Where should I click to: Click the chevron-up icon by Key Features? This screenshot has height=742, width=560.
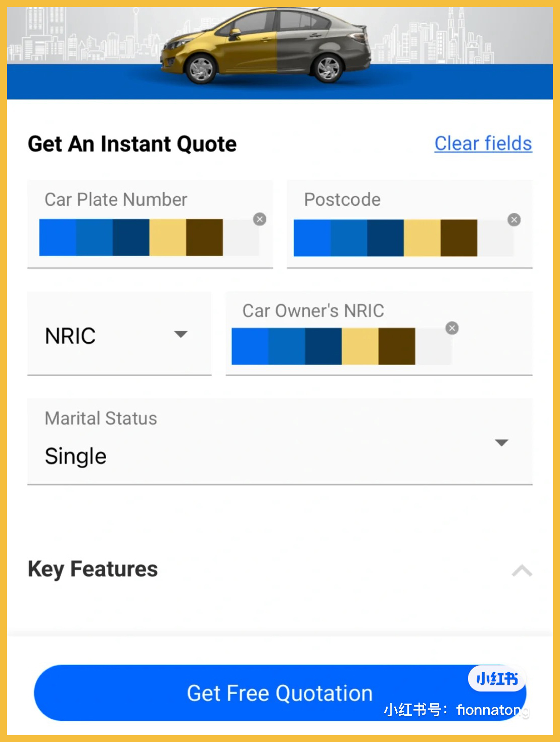522,571
